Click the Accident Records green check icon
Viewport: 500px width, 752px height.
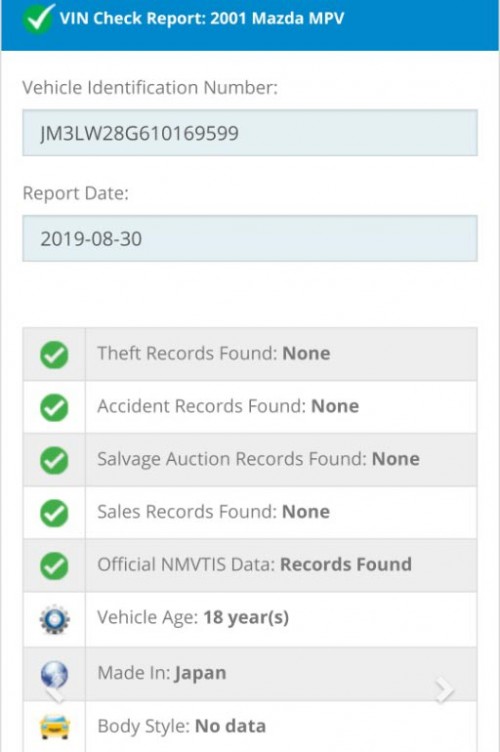pyautogui.click(x=54, y=408)
